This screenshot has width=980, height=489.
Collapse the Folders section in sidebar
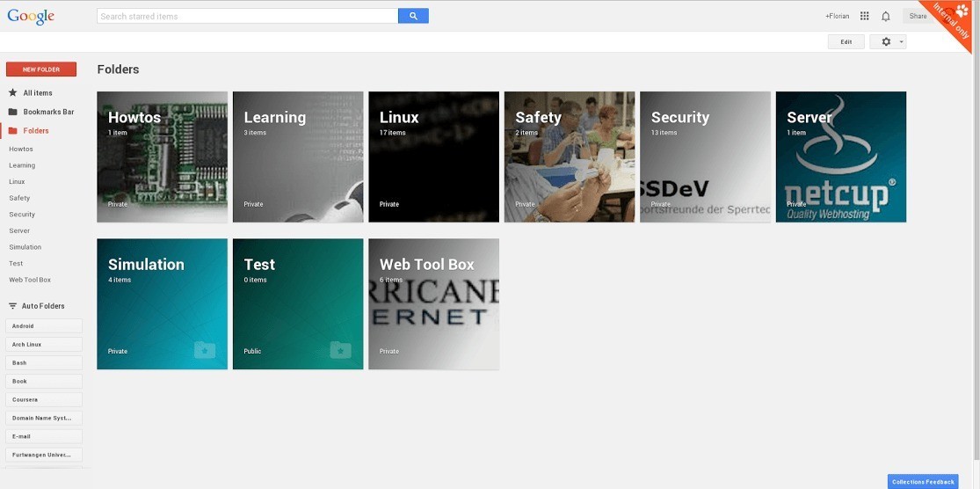35,131
